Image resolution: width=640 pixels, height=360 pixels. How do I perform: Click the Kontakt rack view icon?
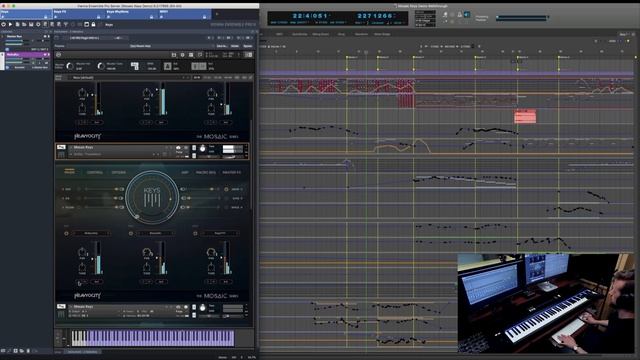(x=191, y=55)
